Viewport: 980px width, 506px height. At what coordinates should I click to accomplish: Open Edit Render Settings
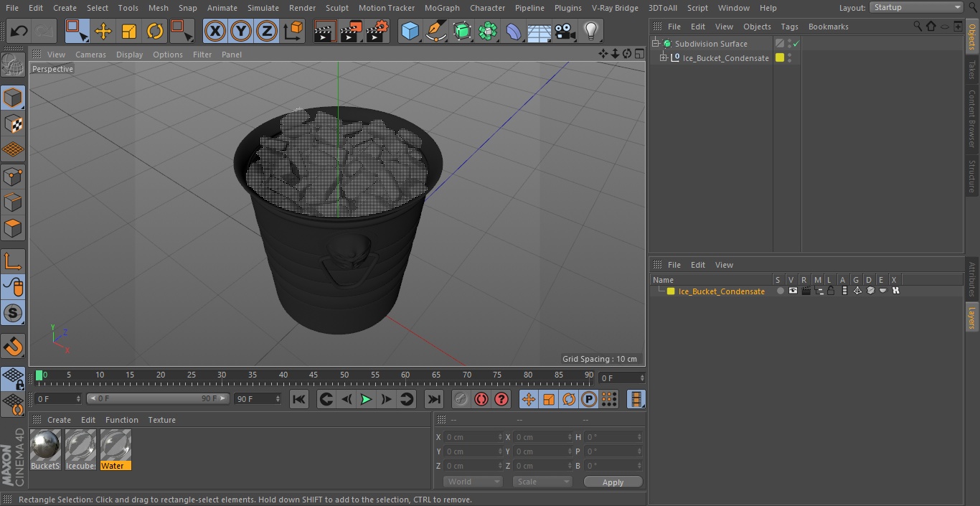pos(377,31)
